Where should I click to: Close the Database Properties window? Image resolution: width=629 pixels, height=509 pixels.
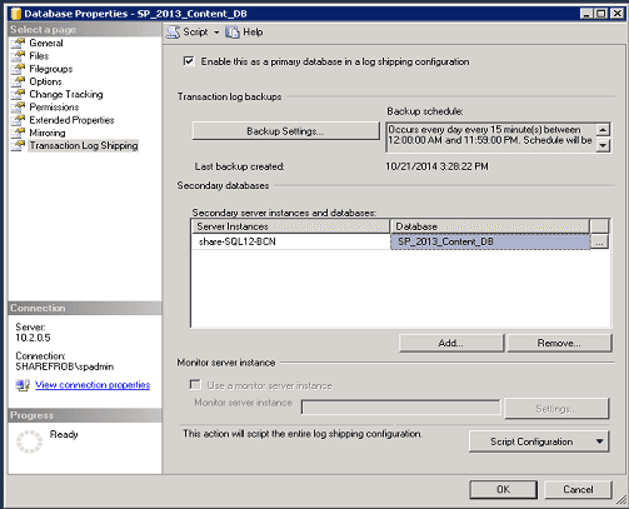coord(617,14)
